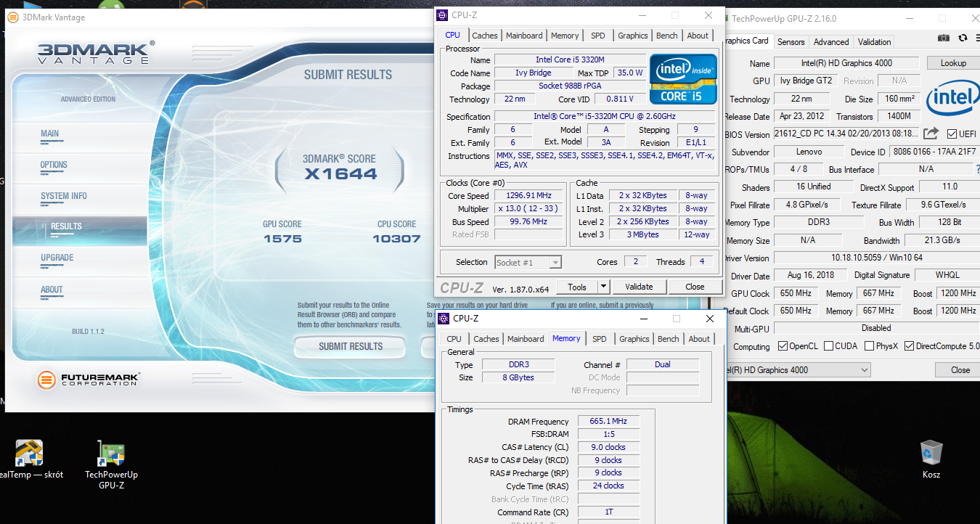Click the Futuremark Corporation logo
The height and width of the screenshot is (524, 980).
click(x=89, y=380)
